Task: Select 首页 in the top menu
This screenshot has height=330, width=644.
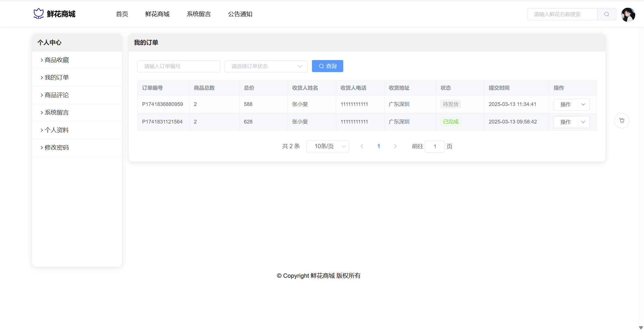Action: (x=122, y=14)
